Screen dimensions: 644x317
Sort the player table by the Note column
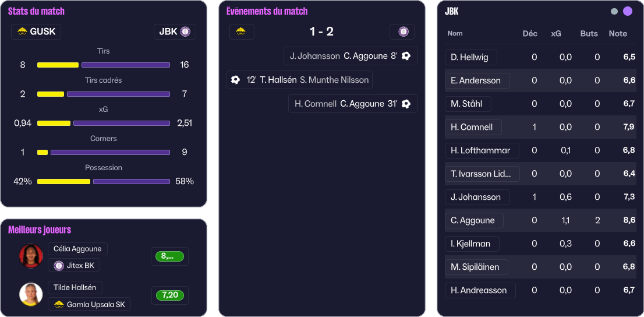[x=618, y=34]
